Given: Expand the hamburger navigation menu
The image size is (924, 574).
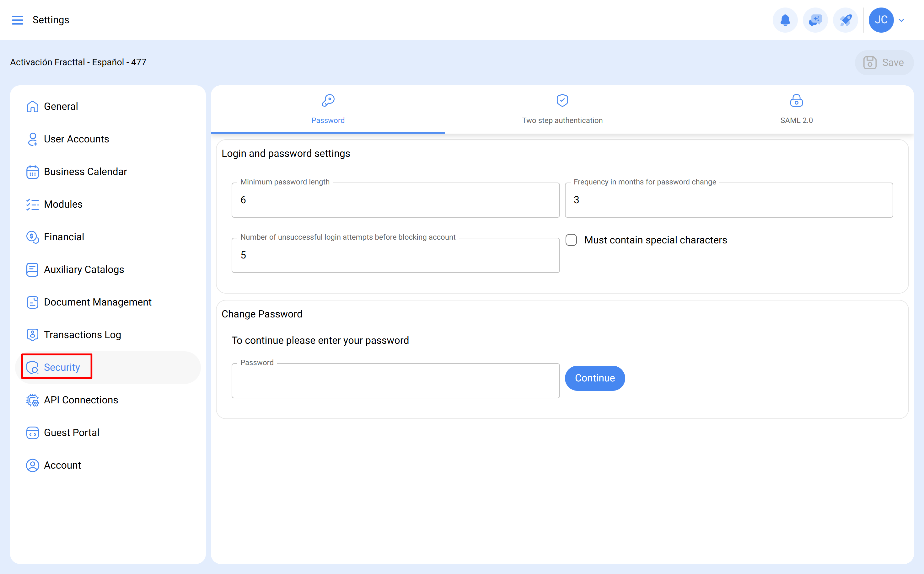Looking at the screenshot, I should point(17,20).
